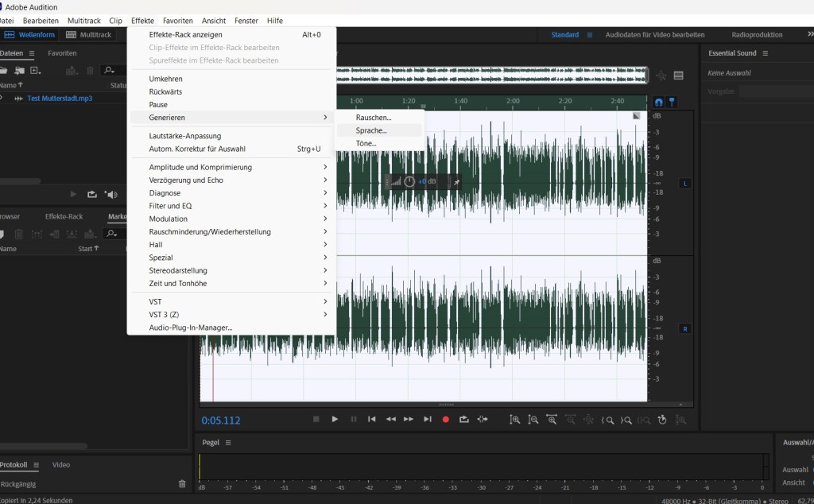Click the volume knob in the HUD
The height and width of the screenshot is (504, 814).
(x=409, y=181)
